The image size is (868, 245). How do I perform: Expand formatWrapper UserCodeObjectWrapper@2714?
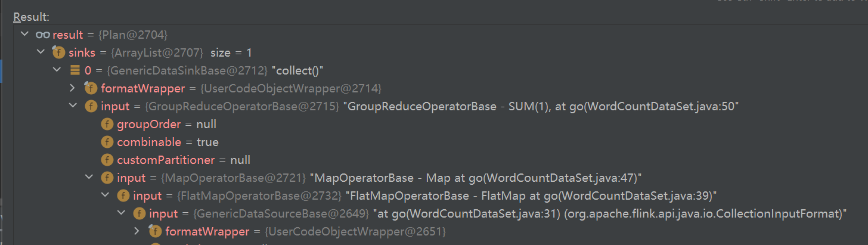point(73,88)
